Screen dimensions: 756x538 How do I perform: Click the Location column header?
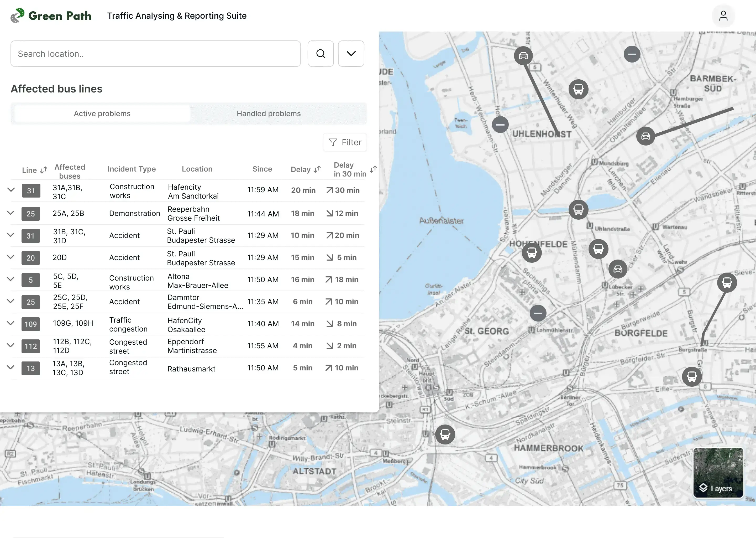(197, 169)
